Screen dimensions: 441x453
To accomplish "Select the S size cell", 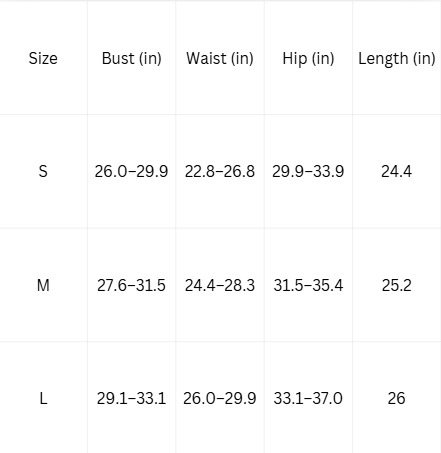I will click(43, 171).
